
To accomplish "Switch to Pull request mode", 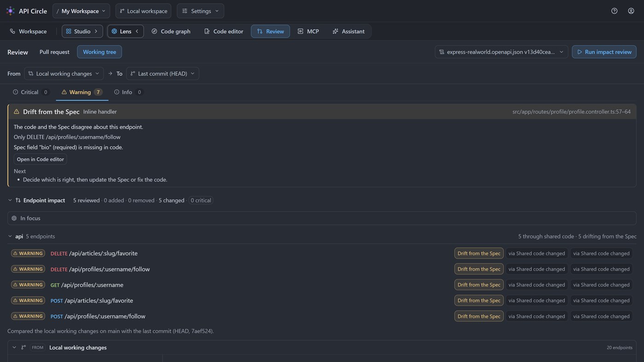I will pos(54,52).
